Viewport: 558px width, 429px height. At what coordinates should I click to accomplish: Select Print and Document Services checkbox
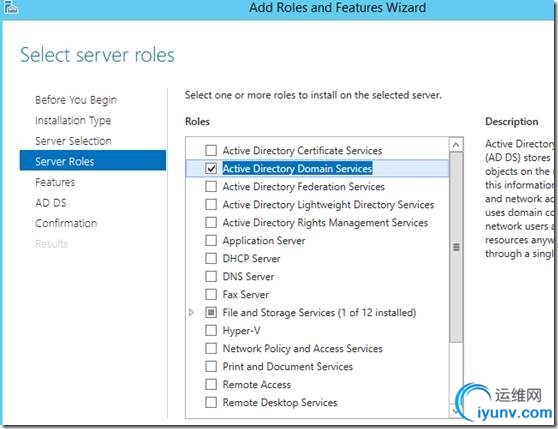(x=211, y=366)
